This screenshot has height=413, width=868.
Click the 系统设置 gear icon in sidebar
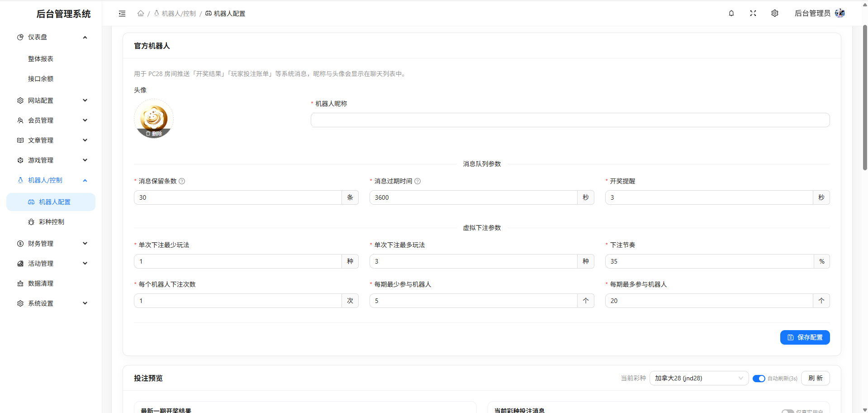coord(20,303)
